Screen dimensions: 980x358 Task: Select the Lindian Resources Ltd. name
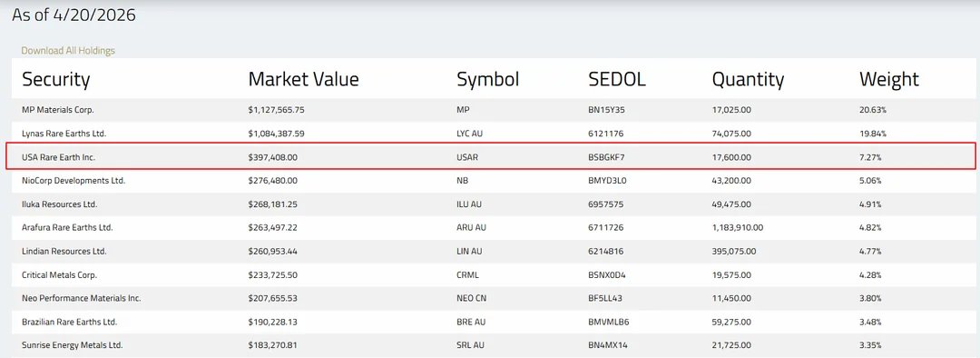point(64,252)
